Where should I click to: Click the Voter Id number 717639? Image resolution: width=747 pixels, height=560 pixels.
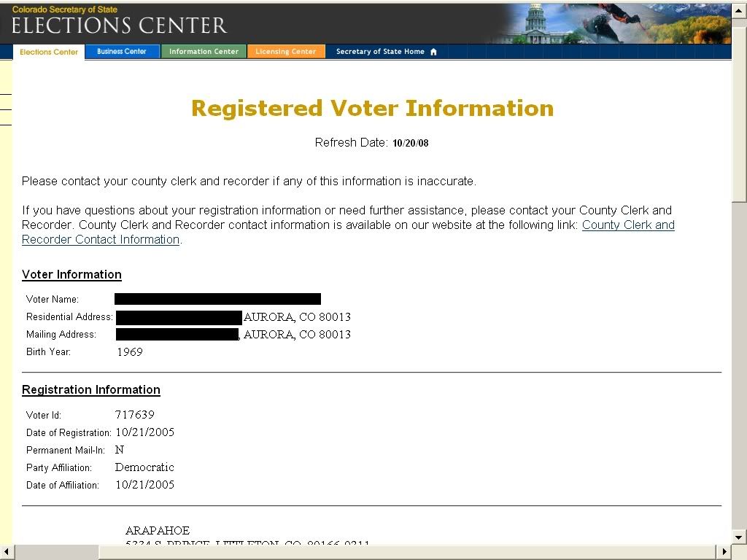coord(135,415)
